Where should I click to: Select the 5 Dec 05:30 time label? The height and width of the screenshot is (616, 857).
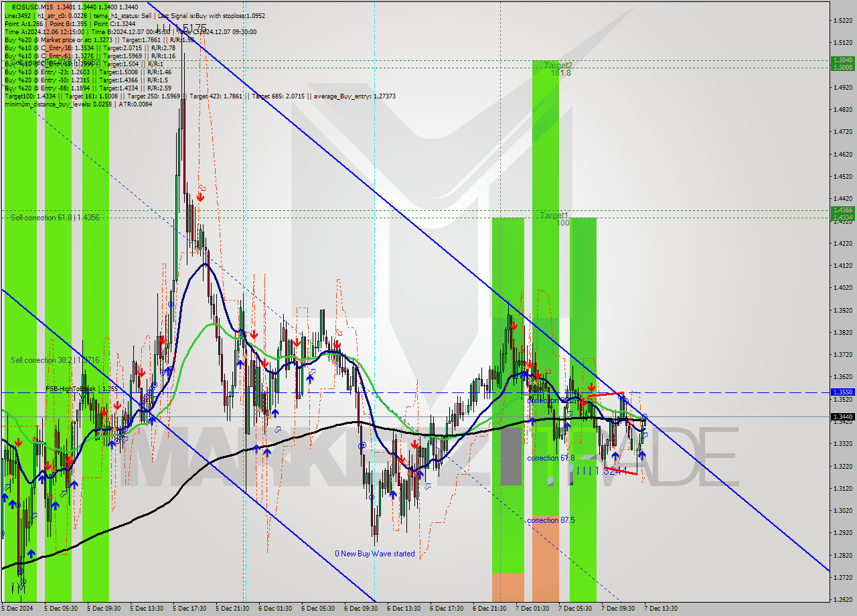(x=61, y=609)
